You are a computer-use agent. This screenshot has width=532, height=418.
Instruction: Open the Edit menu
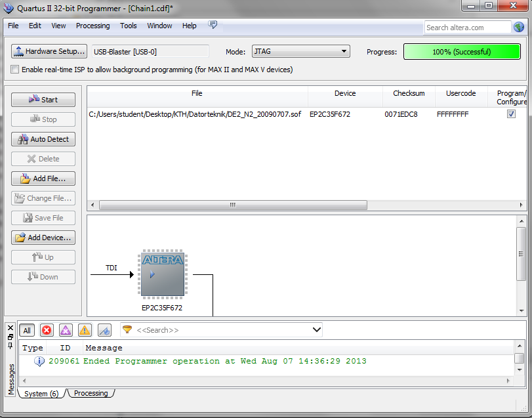click(x=35, y=26)
